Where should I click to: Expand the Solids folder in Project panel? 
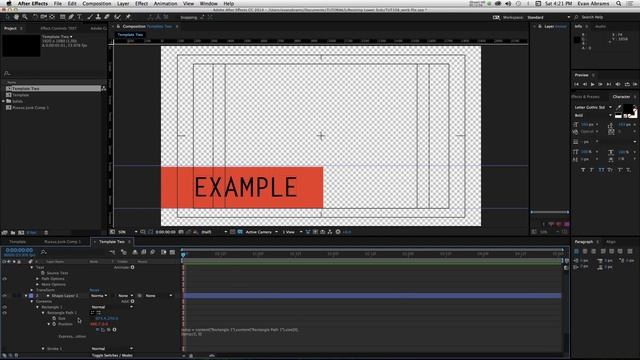(4, 101)
